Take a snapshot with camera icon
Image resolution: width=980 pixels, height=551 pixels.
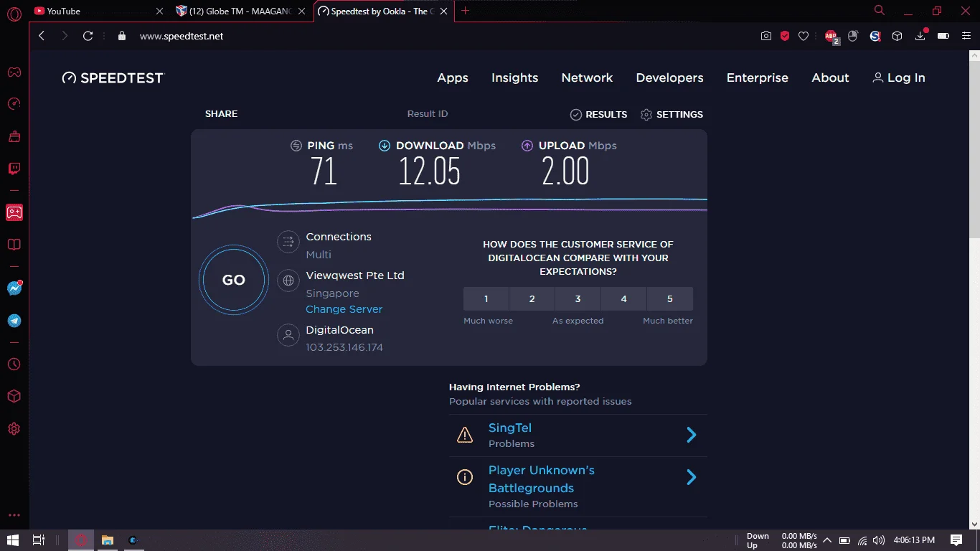(x=766, y=36)
